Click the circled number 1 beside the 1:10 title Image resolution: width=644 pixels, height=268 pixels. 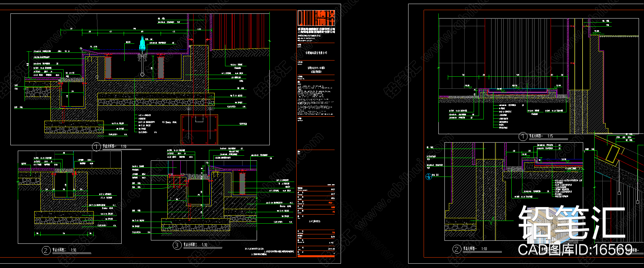point(96,147)
